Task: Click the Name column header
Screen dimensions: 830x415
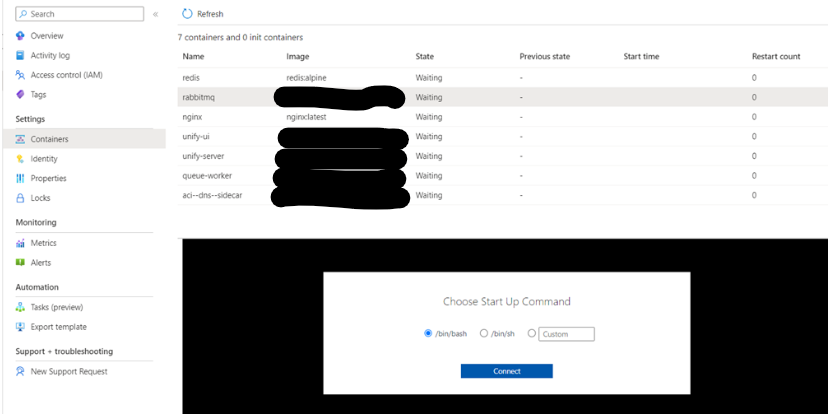Action: coord(193,57)
